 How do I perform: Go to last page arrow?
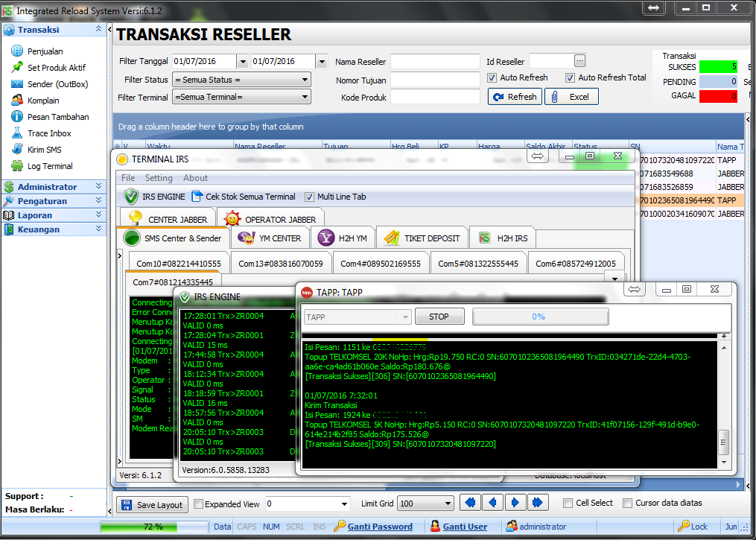(538, 503)
